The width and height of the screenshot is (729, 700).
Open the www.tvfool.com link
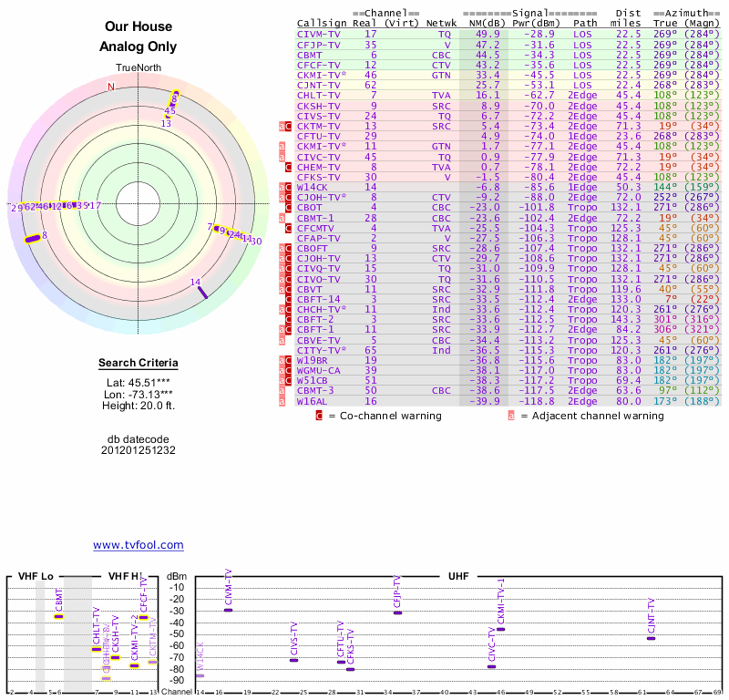[x=139, y=545]
